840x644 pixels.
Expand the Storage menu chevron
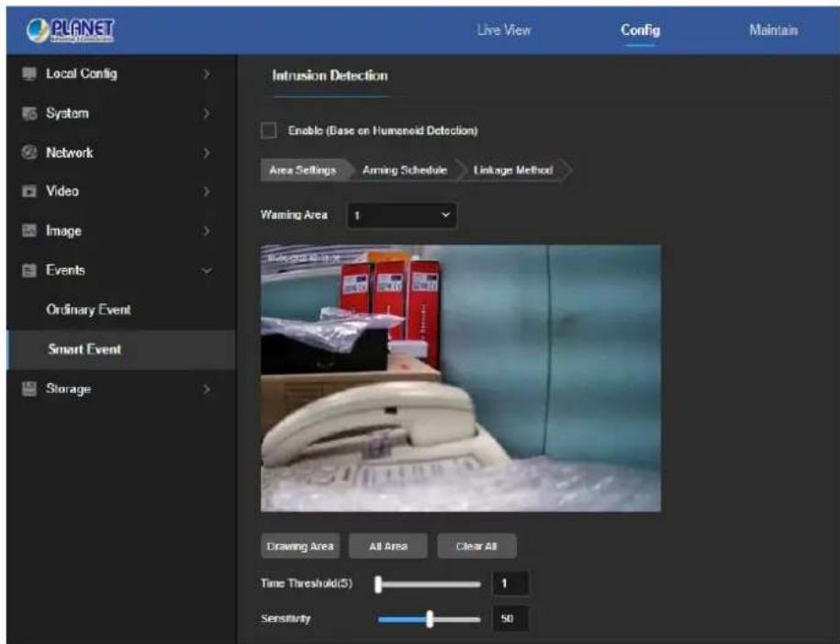click(207, 390)
